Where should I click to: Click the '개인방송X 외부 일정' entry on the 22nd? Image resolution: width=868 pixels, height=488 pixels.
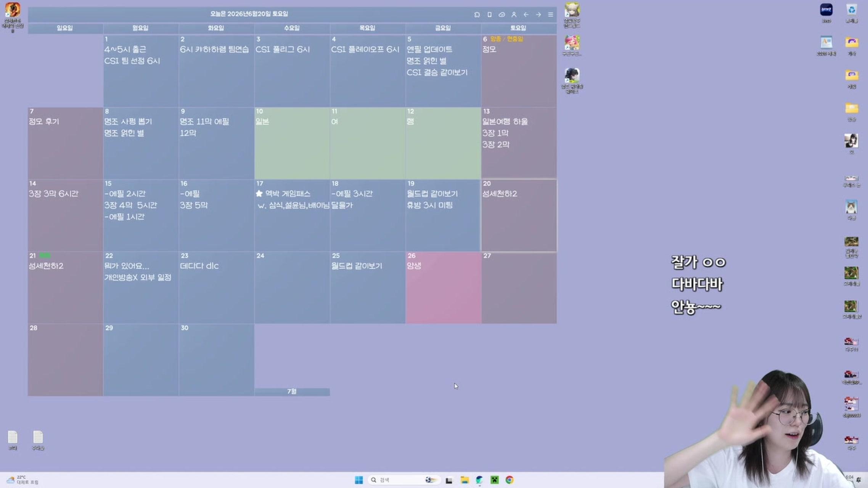pos(138,277)
